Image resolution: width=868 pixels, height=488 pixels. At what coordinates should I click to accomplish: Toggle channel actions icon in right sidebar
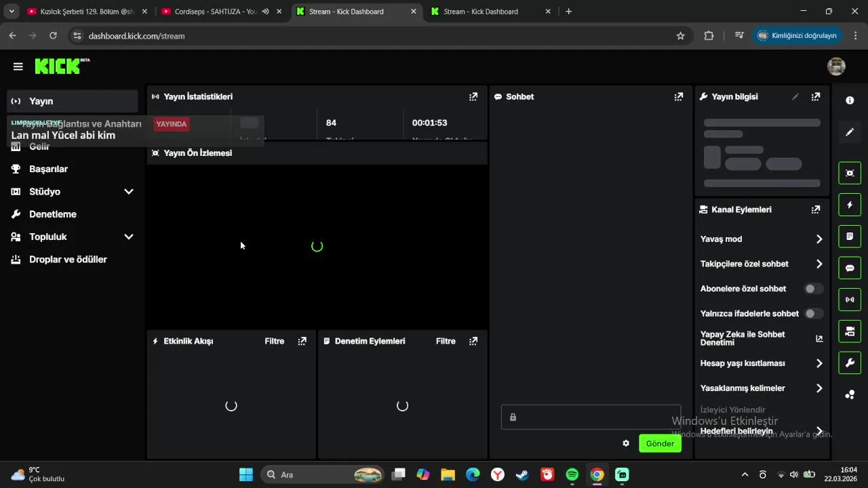click(850, 331)
